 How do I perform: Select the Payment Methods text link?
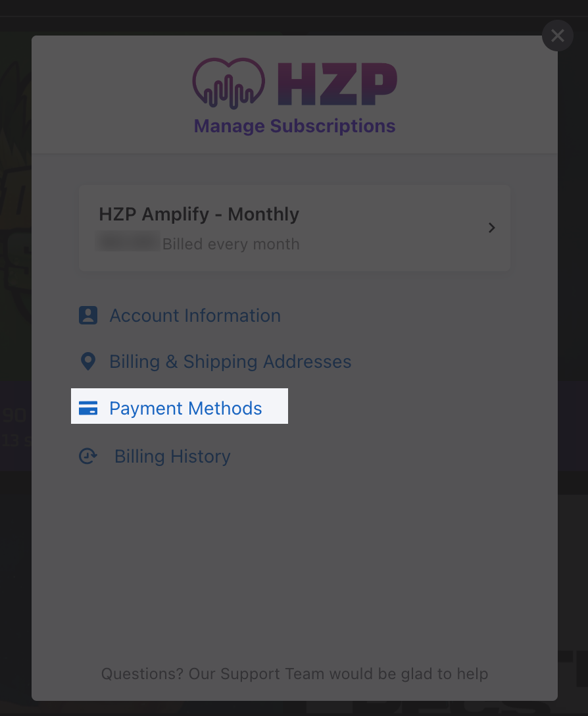click(185, 408)
